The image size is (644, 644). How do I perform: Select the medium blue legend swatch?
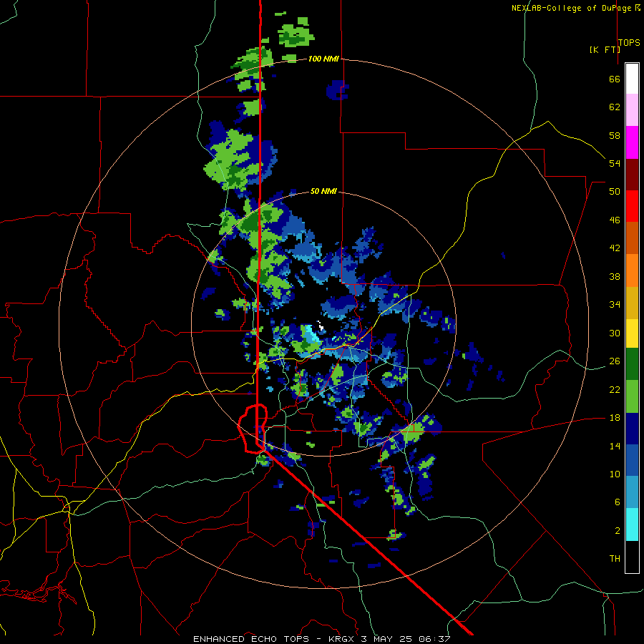(632, 460)
